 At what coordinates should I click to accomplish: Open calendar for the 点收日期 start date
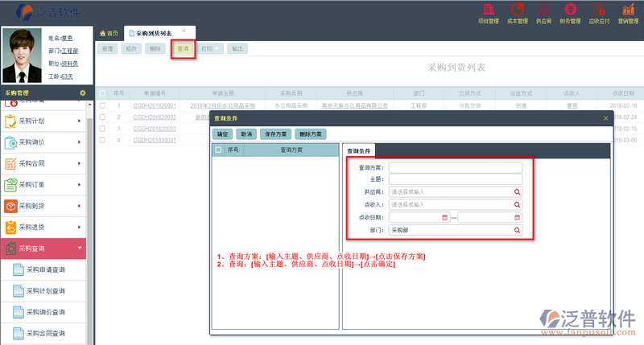point(445,217)
